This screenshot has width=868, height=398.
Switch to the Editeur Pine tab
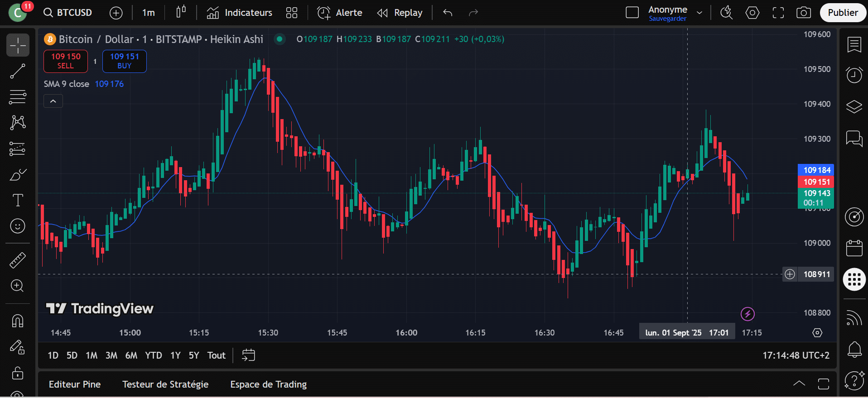coord(75,384)
